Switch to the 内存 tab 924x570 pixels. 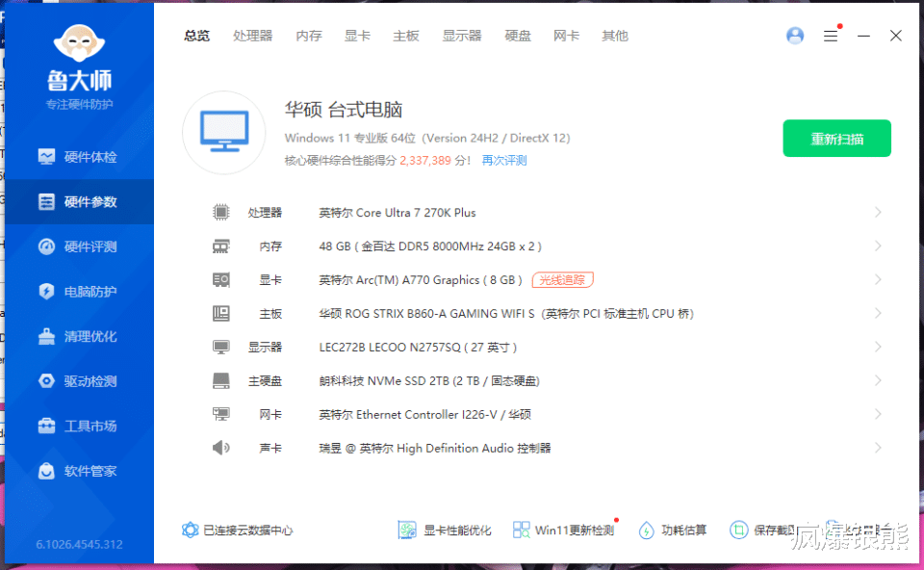click(309, 36)
